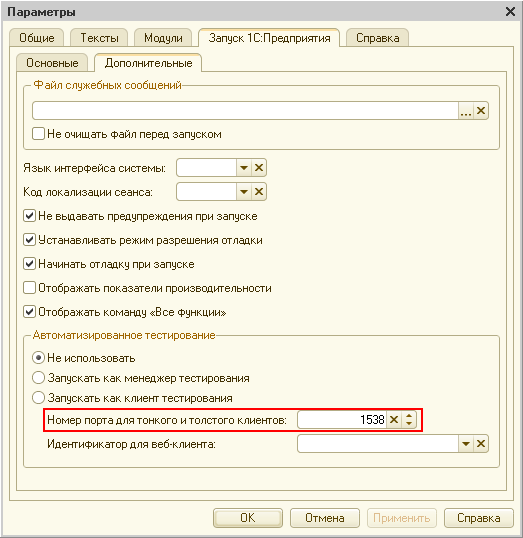Open file browse button for service messages file

click(466, 111)
